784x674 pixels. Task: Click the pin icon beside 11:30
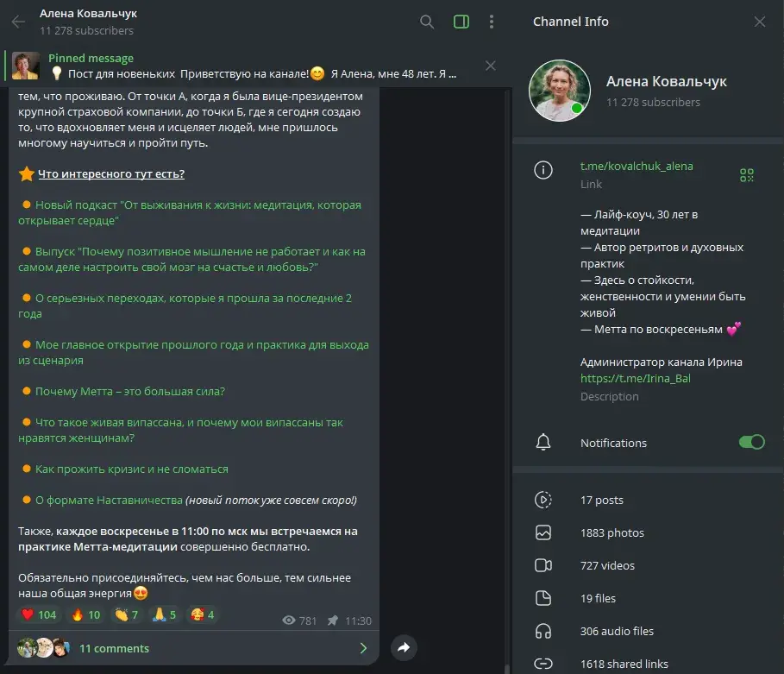(333, 621)
